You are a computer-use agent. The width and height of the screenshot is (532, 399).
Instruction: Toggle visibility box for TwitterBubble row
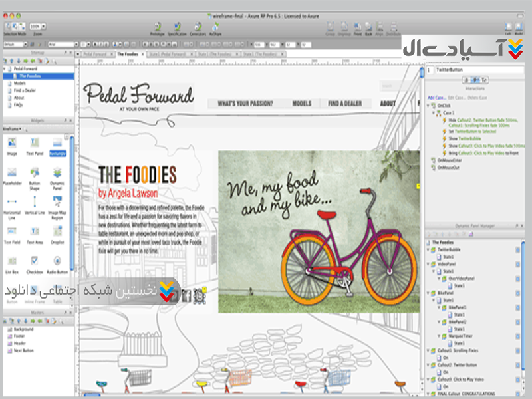[x=517, y=249]
